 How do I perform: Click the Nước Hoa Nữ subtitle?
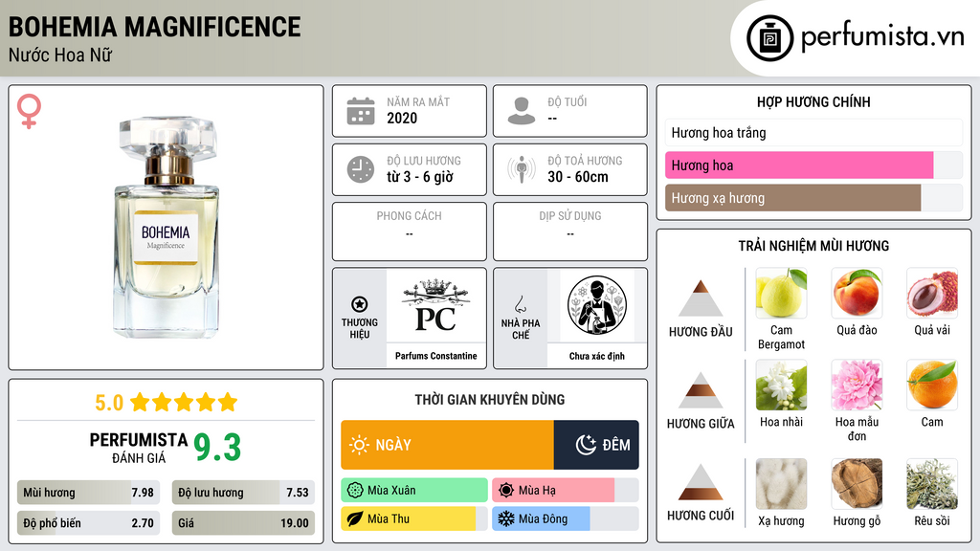tap(60, 55)
